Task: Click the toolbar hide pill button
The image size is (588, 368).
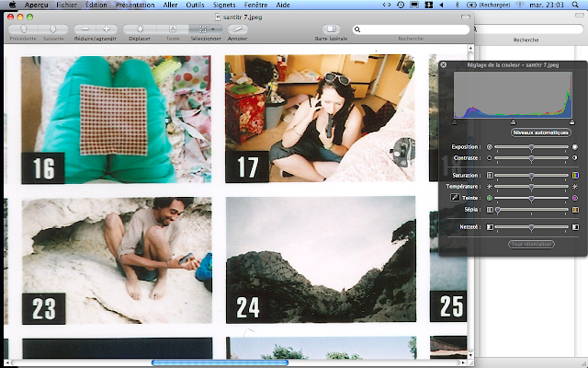Action: [466, 17]
